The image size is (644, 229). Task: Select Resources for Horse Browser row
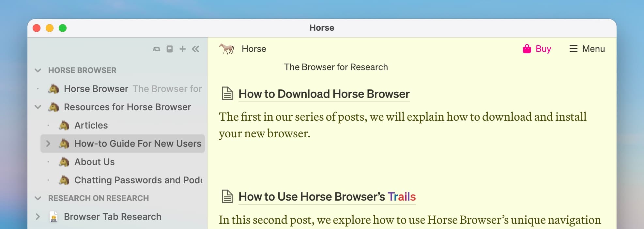(127, 107)
